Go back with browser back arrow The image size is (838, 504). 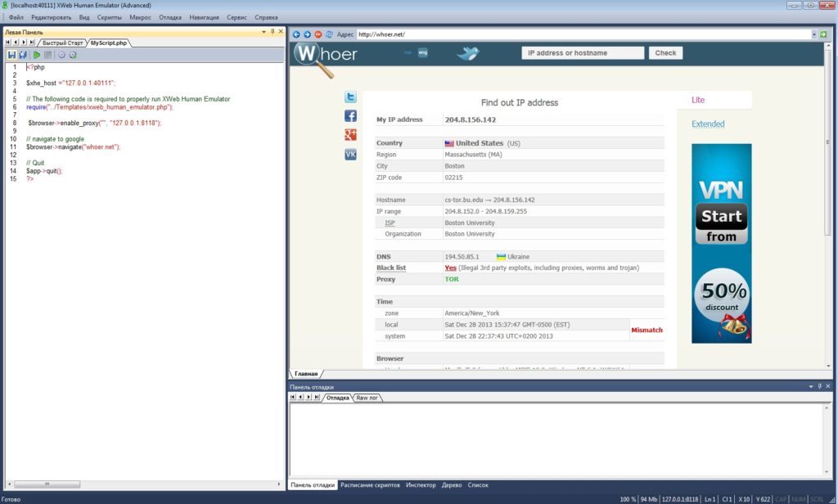tap(296, 34)
